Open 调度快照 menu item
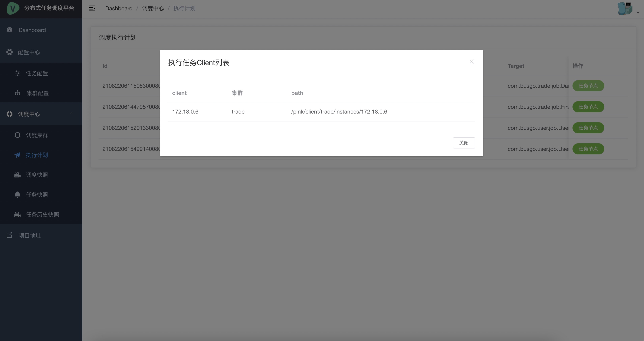644x341 pixels. pyautogui.click(x=37, y=175)
